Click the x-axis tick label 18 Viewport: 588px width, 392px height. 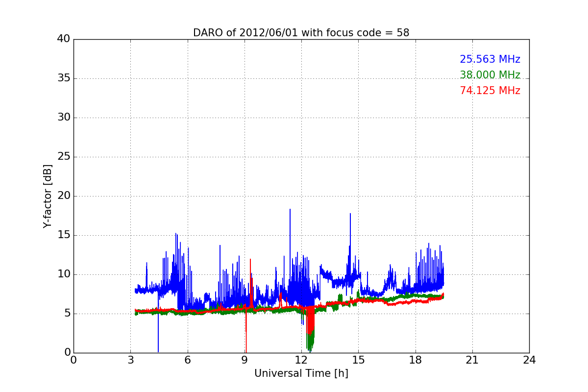tap(416, 360)
